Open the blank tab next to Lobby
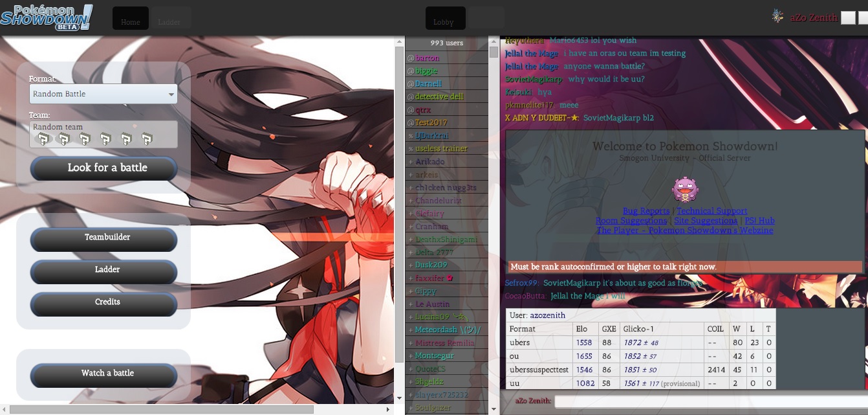 (486, 18)
